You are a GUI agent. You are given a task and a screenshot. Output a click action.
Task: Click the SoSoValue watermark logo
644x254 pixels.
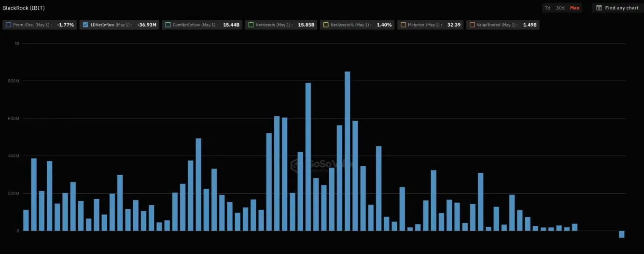(295, 165)
